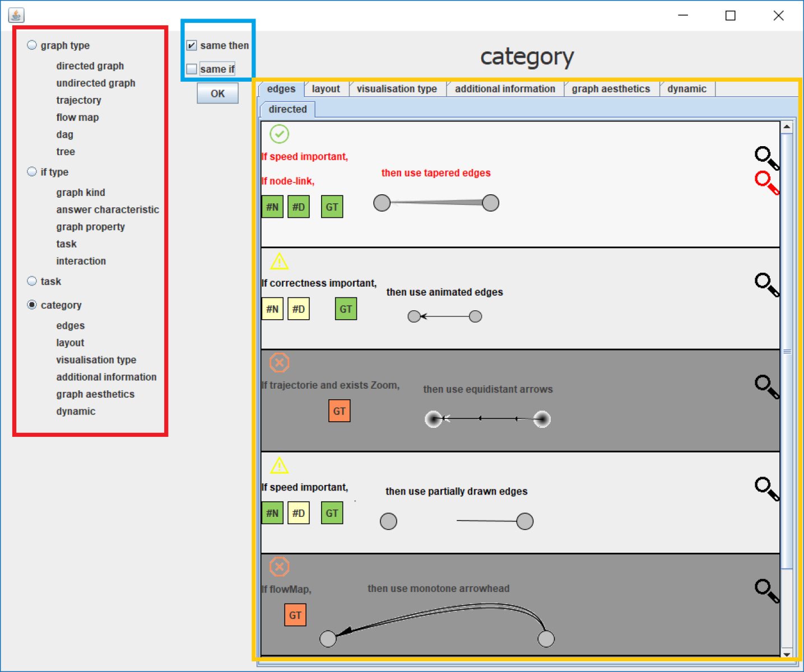The height and width of the screenshot is (672, 804).
Task: Select the 'graph type' radio button
Action: coord(32,45)
